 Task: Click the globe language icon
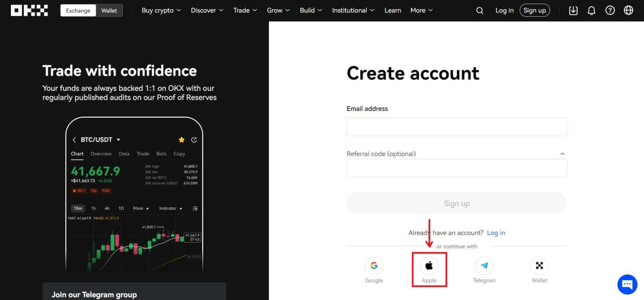(x=628, y=10)
